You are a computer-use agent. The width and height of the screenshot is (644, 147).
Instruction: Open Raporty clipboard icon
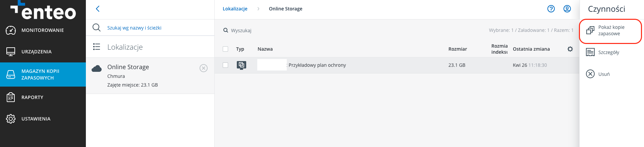11,97
